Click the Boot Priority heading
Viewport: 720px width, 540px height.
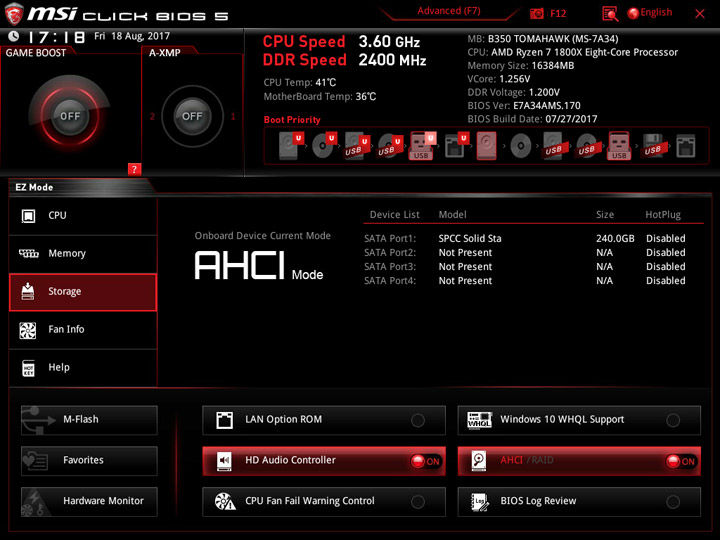292,120
